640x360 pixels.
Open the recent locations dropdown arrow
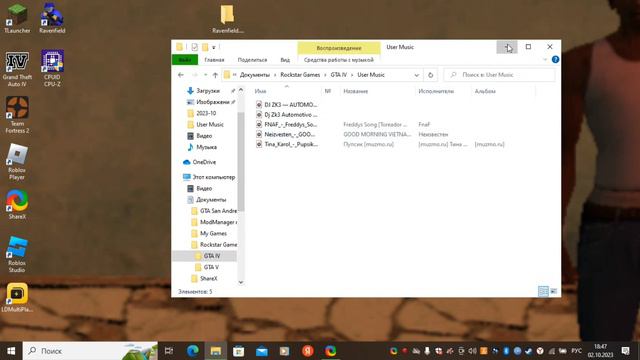pos(205,75)
